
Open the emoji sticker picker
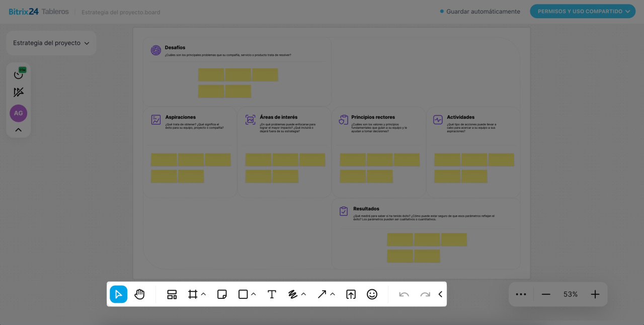pyautogui.click(x=372, y=294)
